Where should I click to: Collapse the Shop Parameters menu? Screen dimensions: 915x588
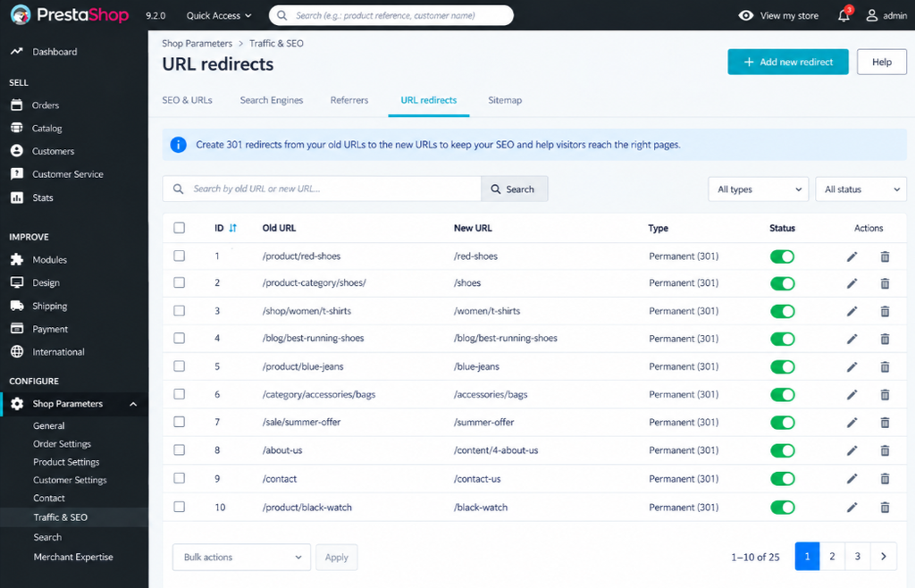pyautogui.click(x=133, y=404)
